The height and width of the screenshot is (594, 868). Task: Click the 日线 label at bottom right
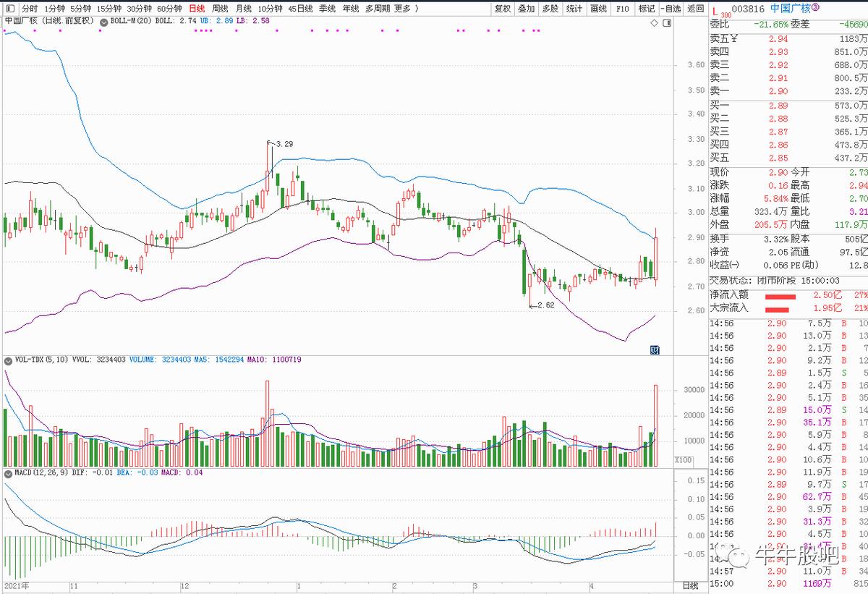pyautogui.click(x=691, y=585)
